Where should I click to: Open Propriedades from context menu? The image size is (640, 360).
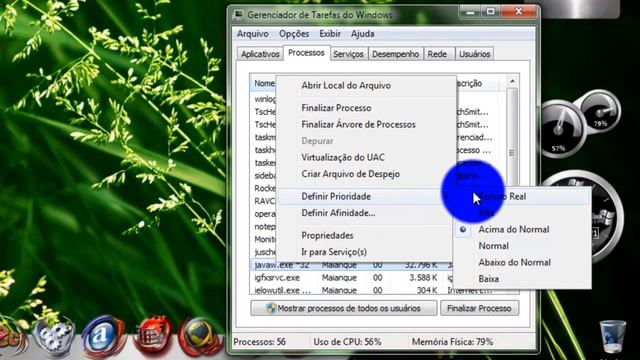click(366, 236)
